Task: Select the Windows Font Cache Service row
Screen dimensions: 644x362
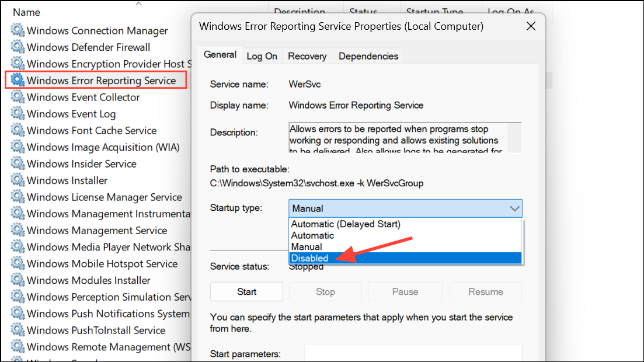Action: tap(92, 130)
